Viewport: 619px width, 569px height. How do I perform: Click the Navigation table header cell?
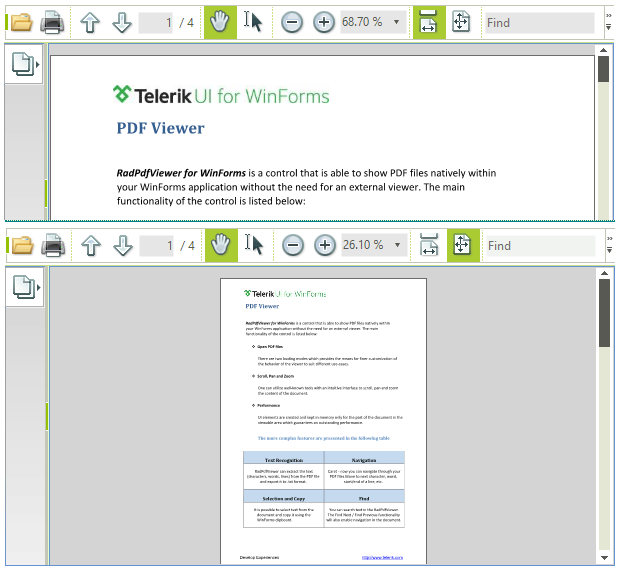[x=364, y=460]
